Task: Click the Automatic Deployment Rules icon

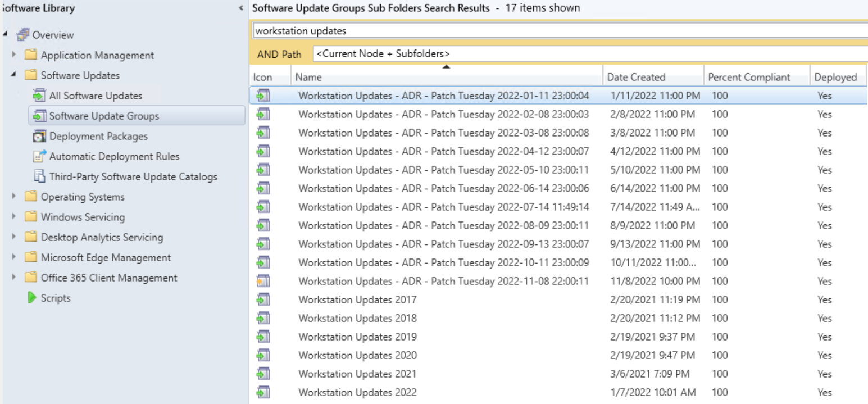Action: [x=39, y=156]
